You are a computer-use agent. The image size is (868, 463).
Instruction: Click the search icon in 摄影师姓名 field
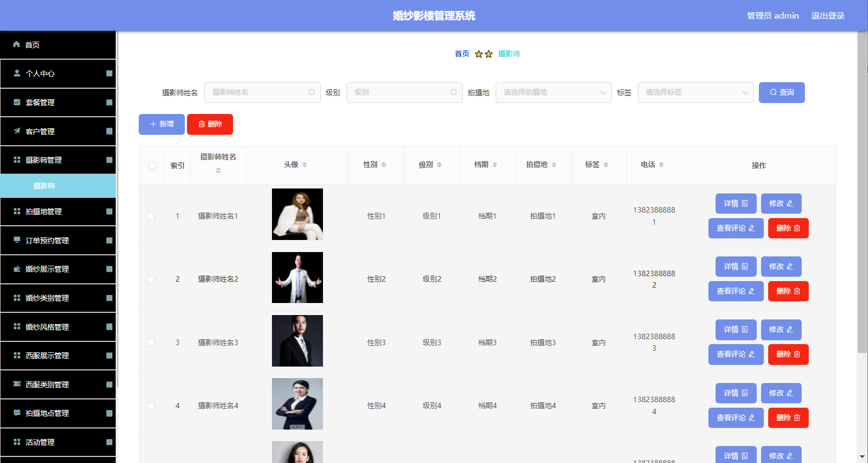[x=311, y=92]
